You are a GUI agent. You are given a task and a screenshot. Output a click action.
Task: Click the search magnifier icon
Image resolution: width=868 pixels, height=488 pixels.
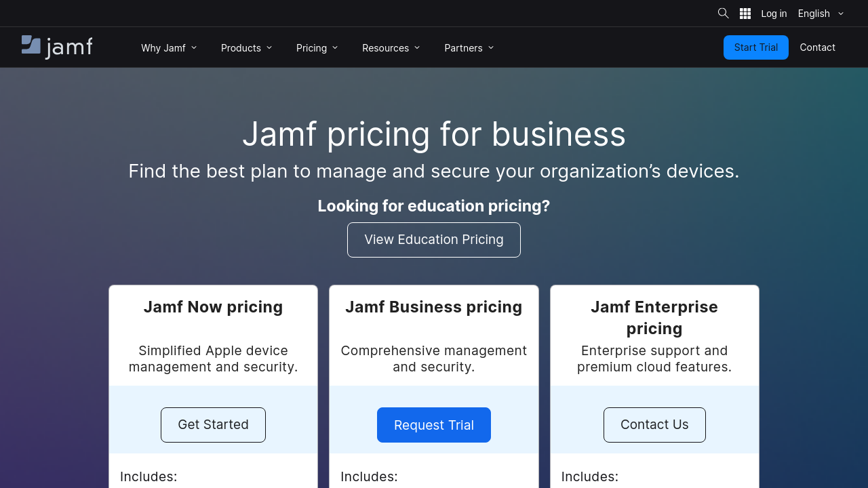(723, 13)
